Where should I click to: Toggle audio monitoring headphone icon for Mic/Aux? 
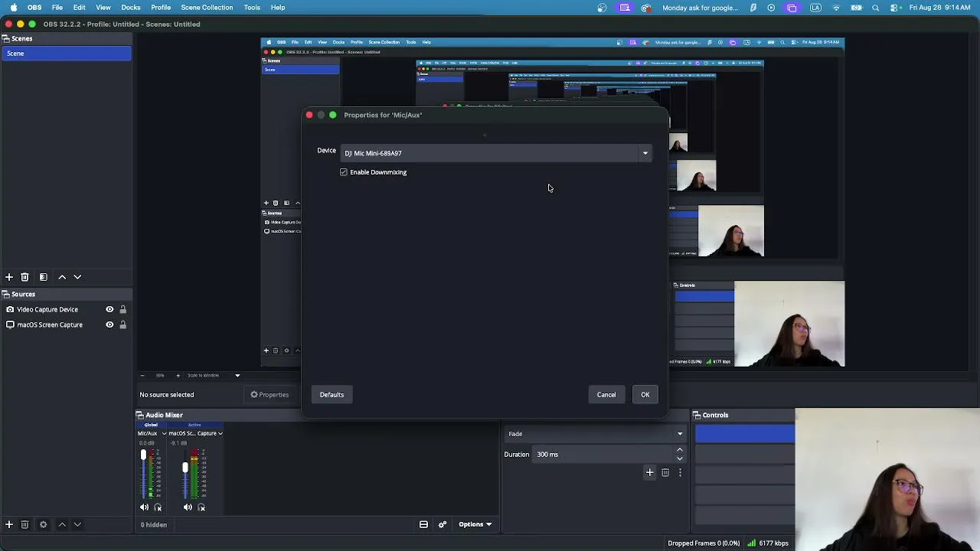(158, 507)
